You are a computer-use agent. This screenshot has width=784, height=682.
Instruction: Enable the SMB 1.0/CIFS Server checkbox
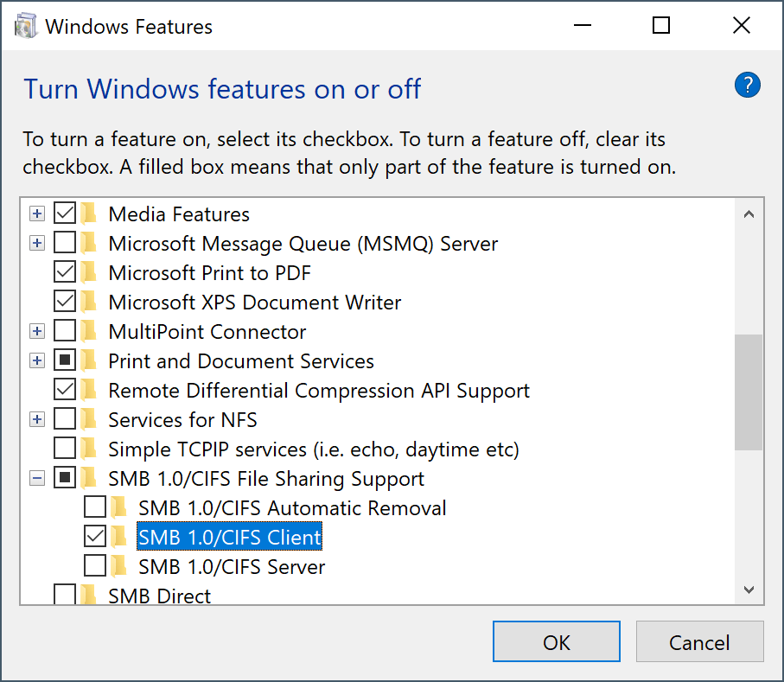[94, 566]
